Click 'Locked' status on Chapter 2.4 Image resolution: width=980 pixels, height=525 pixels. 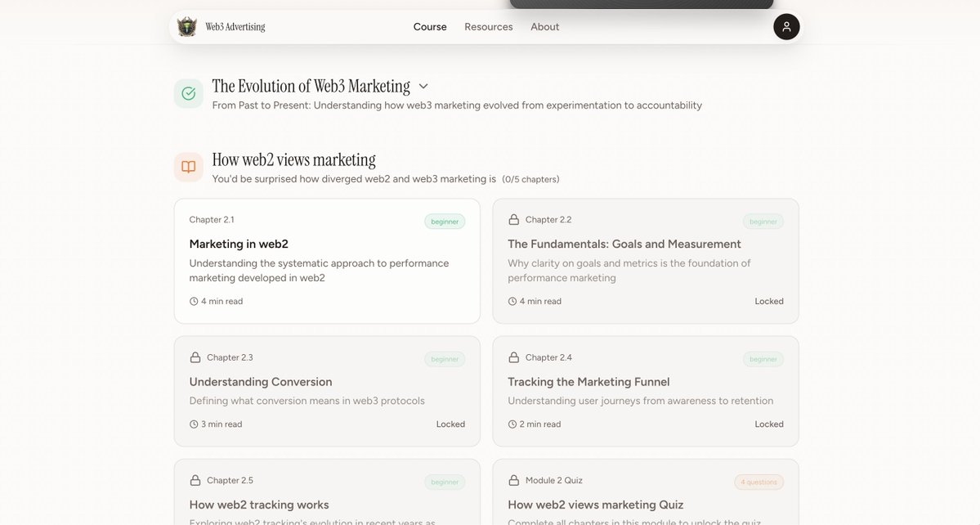[x=769, y=424]
